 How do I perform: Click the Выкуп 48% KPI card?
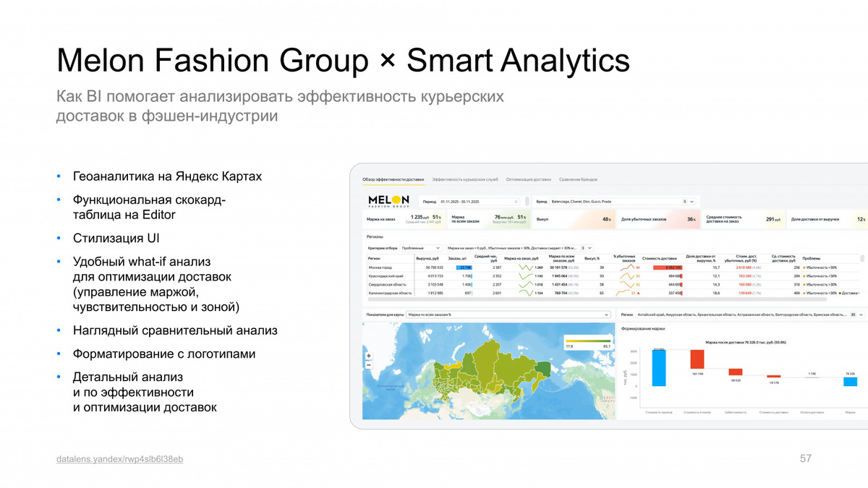(573, 218)
